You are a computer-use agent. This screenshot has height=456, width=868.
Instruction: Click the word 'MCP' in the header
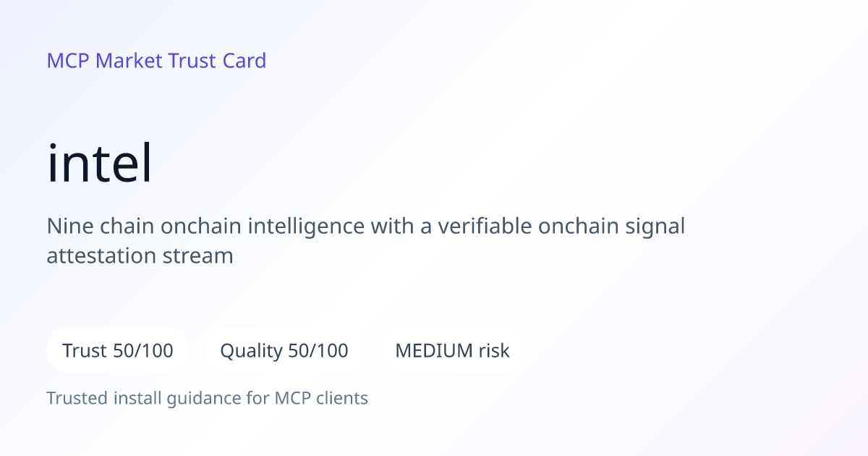tap(68, 61)
